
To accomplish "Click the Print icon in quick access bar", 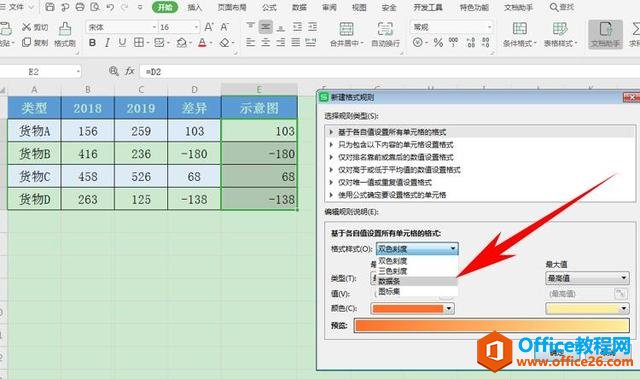I will coord(80,7).
